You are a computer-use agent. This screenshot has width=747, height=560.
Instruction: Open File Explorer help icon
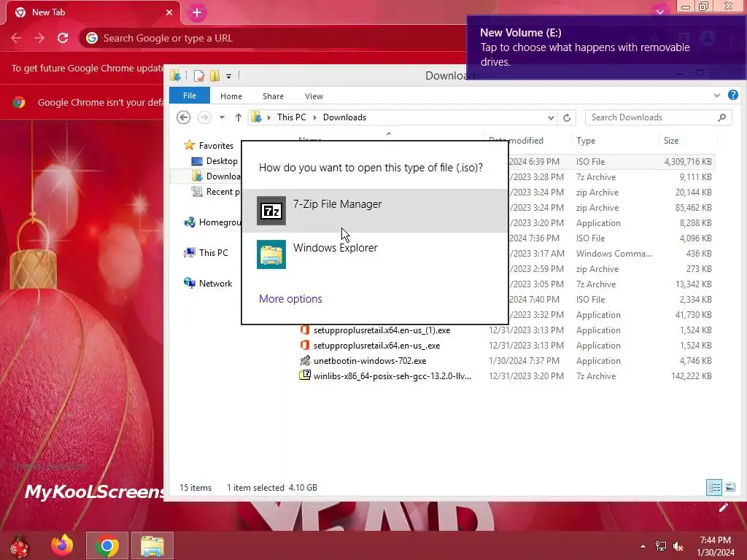point(732,95)
